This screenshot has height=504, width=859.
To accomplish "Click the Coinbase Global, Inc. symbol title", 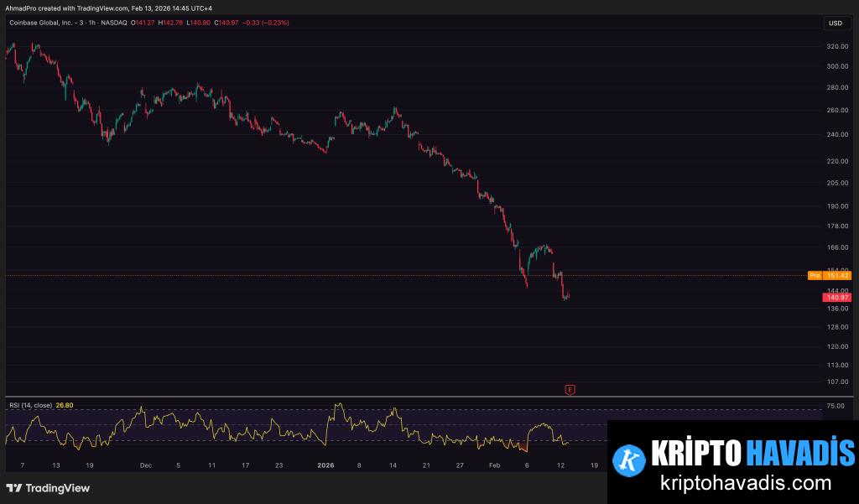I will click(49, 23).
